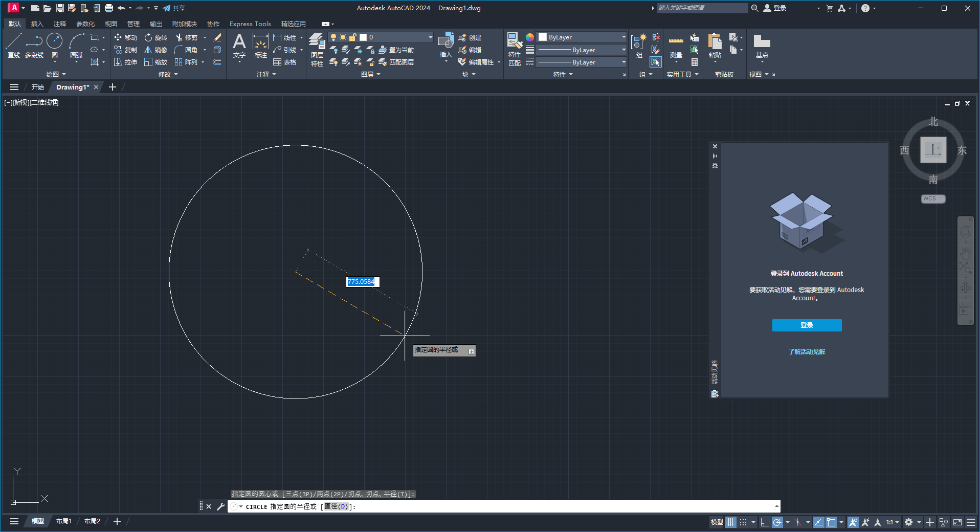Toggle snap mode dots in status bar
The image size is (980, 532).
743,522
